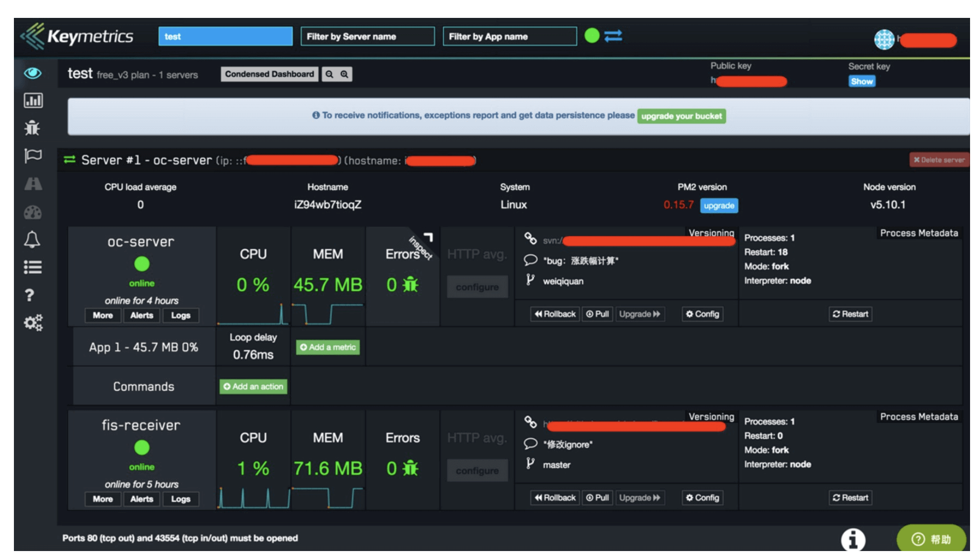Click the inspect corner on oc-server Errors

[423, 244]
